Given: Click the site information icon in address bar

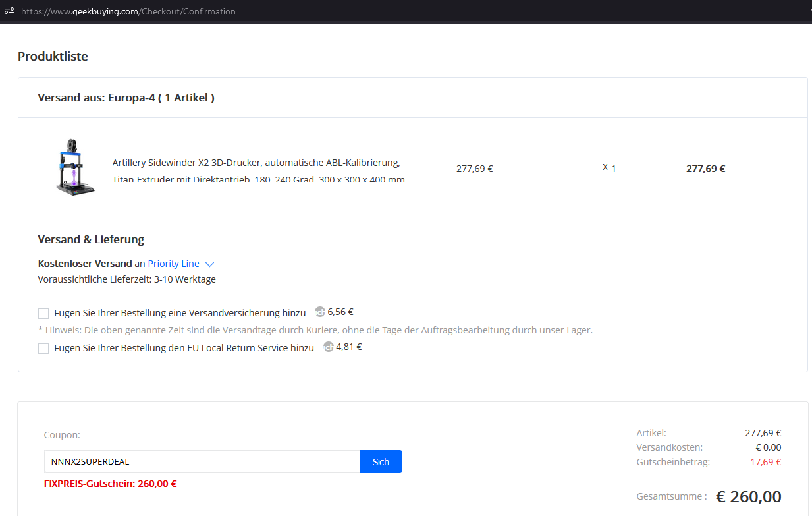Looking at the screenshot, I should tap(9, 11).
